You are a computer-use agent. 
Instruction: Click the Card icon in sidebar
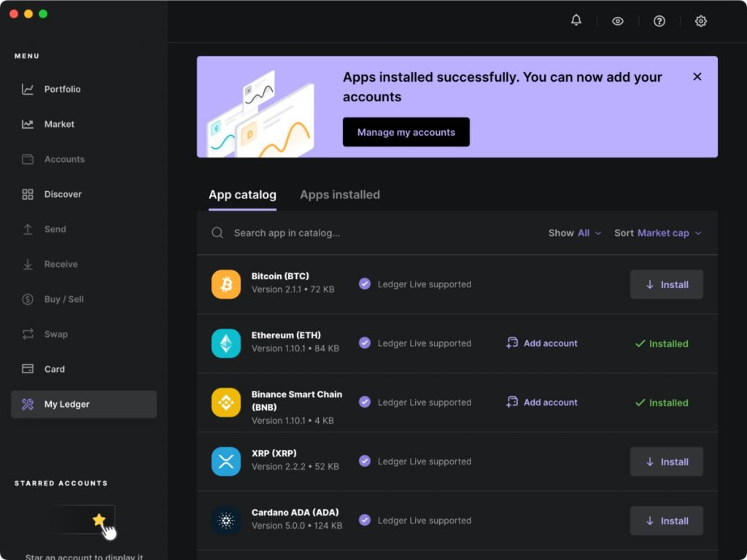tap(28, 369)
